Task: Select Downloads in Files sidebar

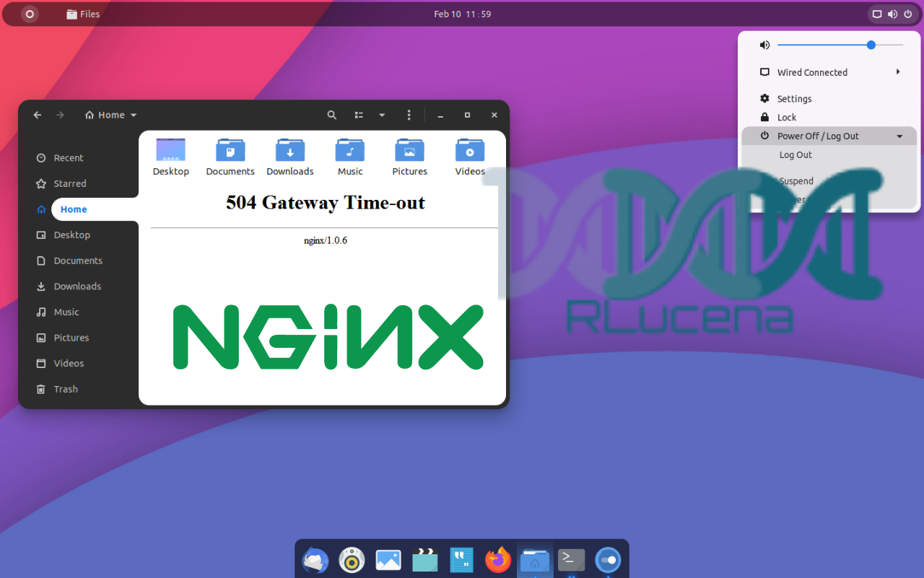Action: (78, 286)
